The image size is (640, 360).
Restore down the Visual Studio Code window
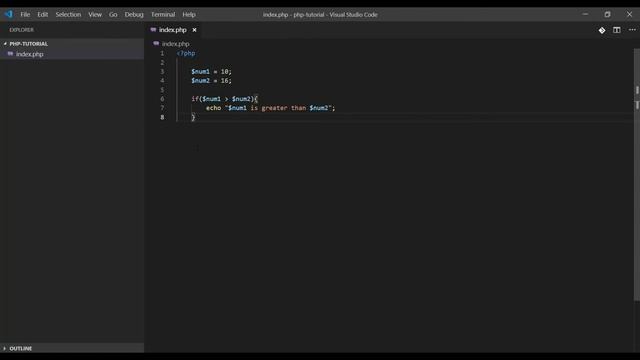point(607,14)
